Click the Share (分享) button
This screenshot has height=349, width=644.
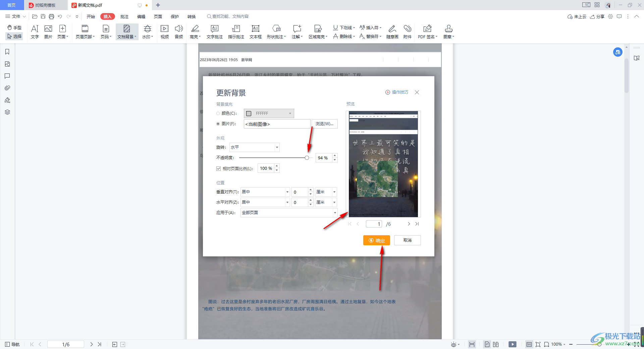[597, 16]
